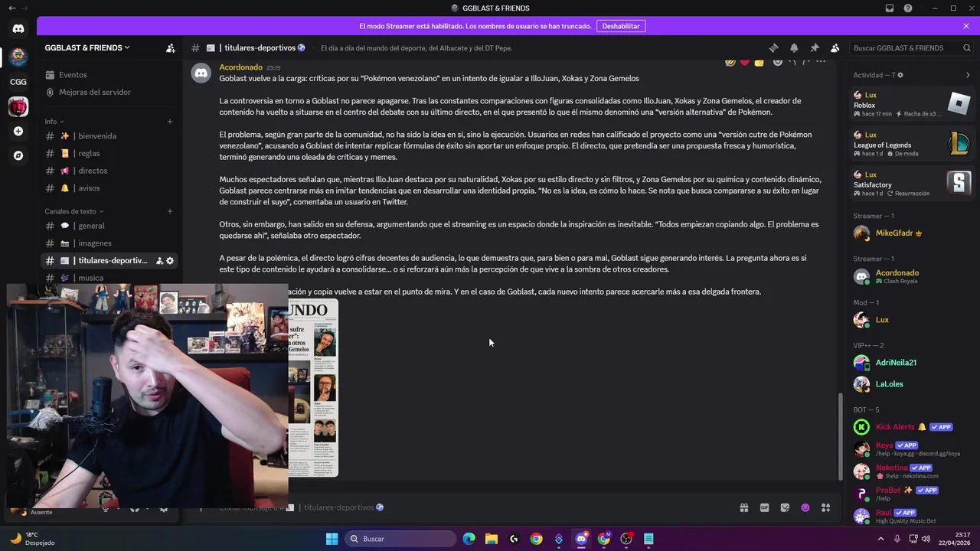Image resolution: width=980 pixels, height=551 pixels.
Task: Collapse the Info channel category
Action: tap(54, 122)
